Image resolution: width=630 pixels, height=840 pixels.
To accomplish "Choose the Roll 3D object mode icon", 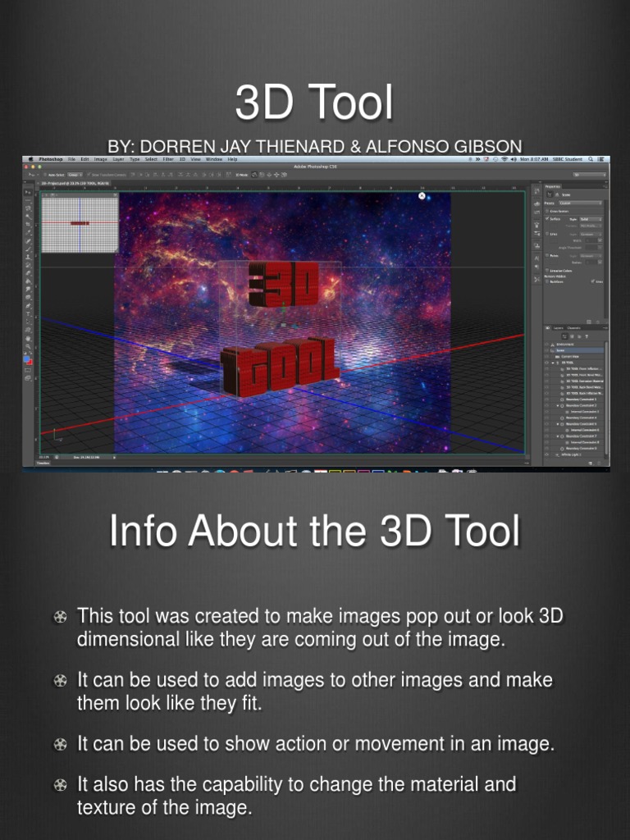I will (262, 175).
